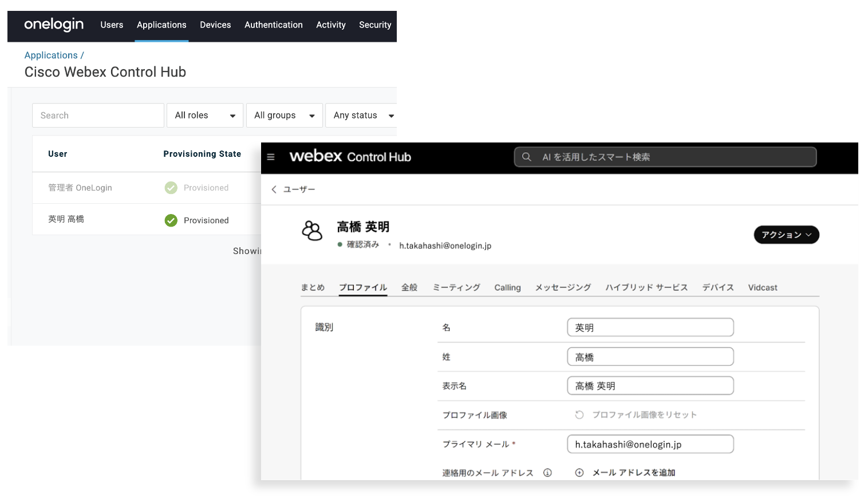Open the Authentication menu in OneLogin
This screenshot has height=499, width=868.
coord(274,25)
